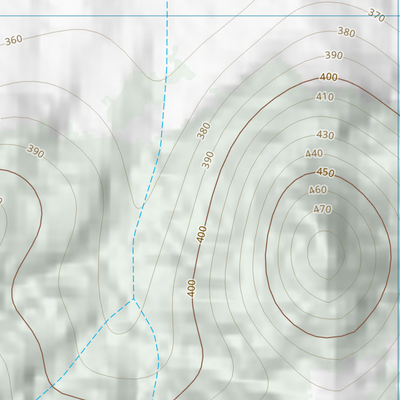
Task: Select the 410 contour label
Action: (x=325, y=97)
